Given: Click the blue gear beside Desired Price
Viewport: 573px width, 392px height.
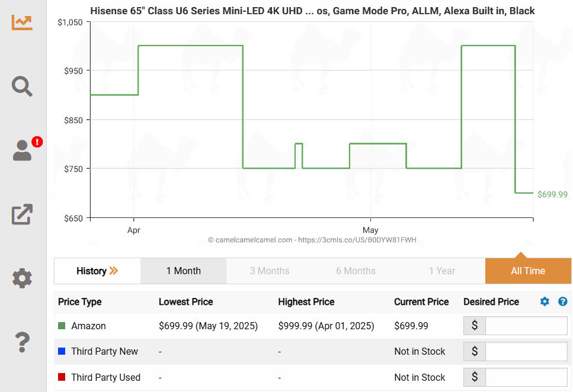Looking at the screenshot, I should pos(545,301).
